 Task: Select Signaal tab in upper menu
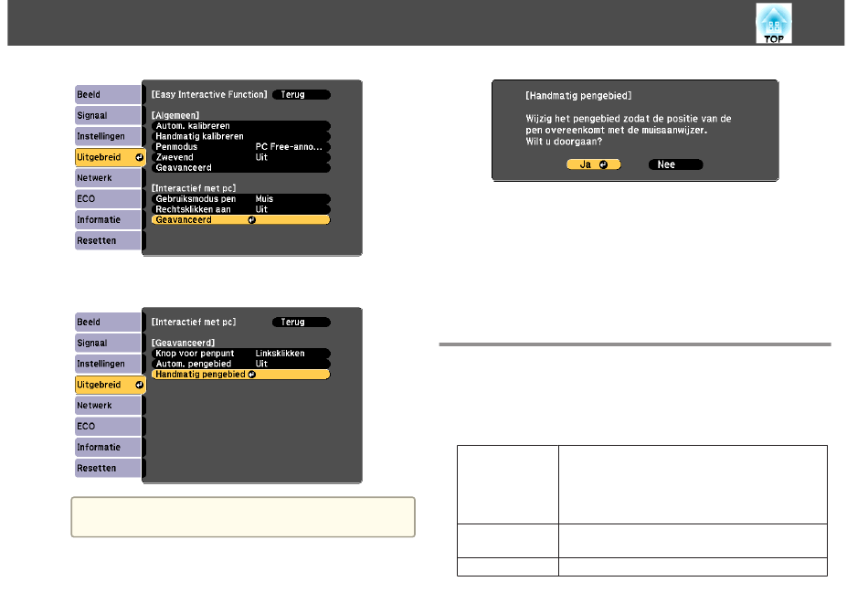108,115
